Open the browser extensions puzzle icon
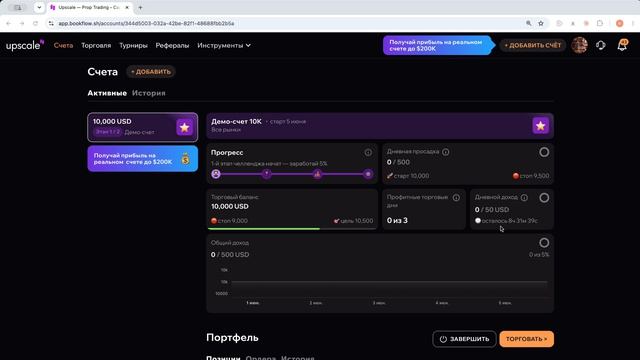This screenshot has width=640, height=360. [x=600, y=24]
